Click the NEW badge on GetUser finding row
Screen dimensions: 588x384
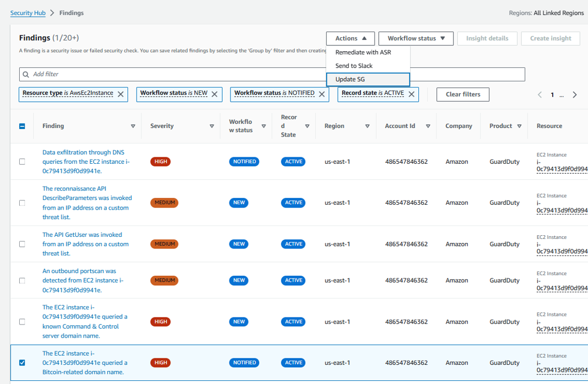click(239, 244)
